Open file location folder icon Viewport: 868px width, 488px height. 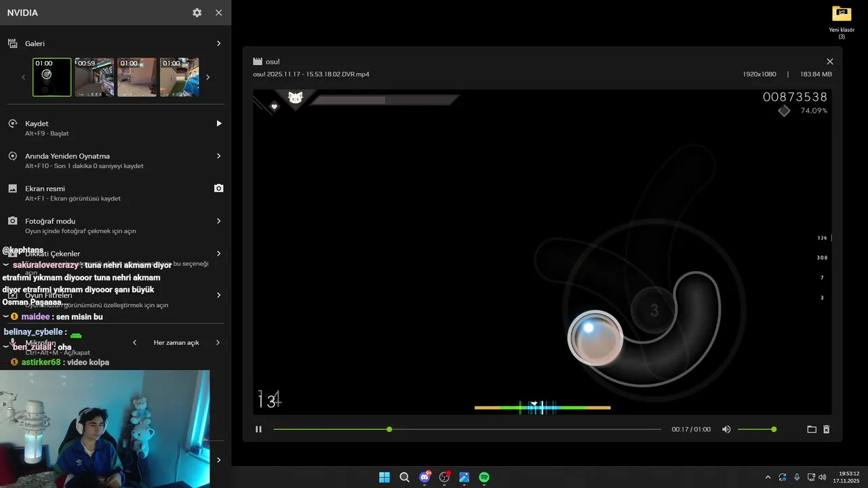pos(812,429)
